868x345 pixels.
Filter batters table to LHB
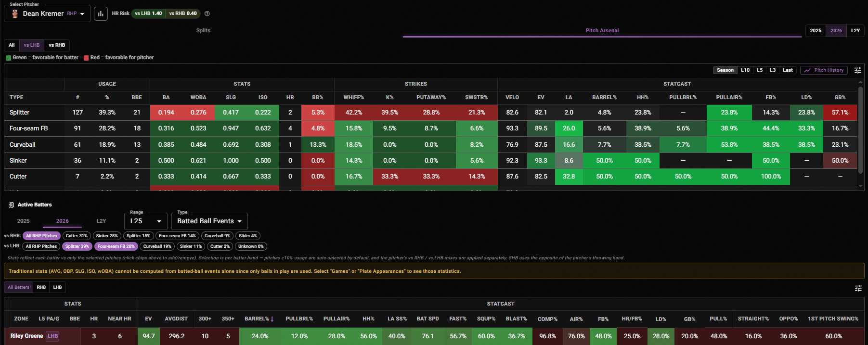57,287
